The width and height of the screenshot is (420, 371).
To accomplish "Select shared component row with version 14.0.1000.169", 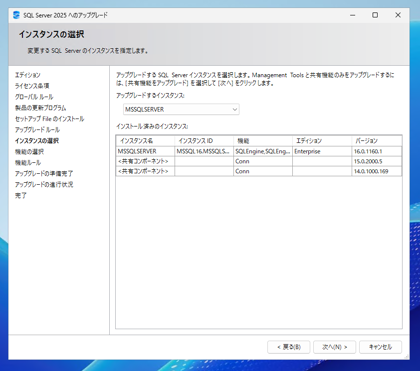I will click(259, 171).
